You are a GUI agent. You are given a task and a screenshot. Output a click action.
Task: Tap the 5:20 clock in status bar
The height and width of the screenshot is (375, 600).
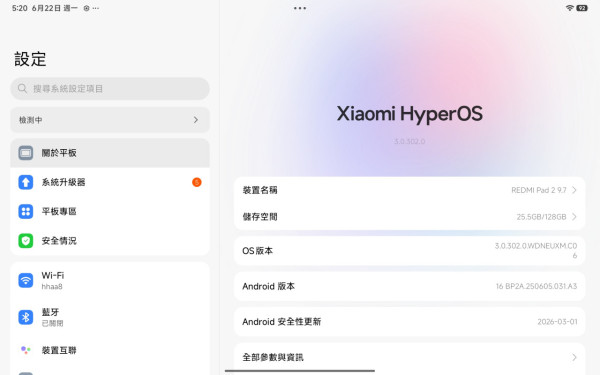point(20,8)
